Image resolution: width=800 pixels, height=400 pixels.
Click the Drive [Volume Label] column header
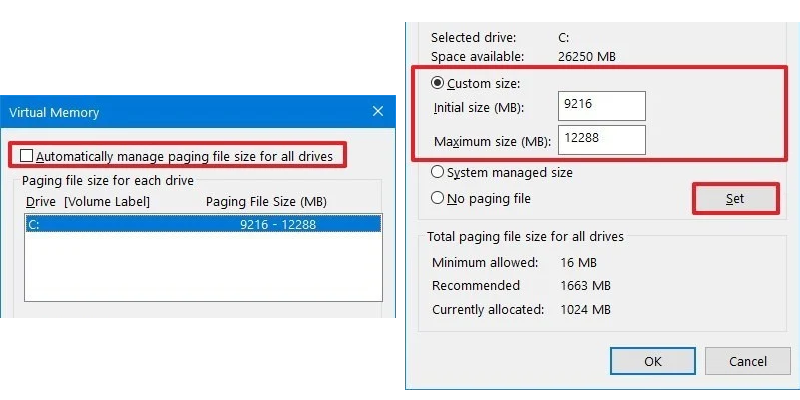pyautogui.click(x=88, y=202)
